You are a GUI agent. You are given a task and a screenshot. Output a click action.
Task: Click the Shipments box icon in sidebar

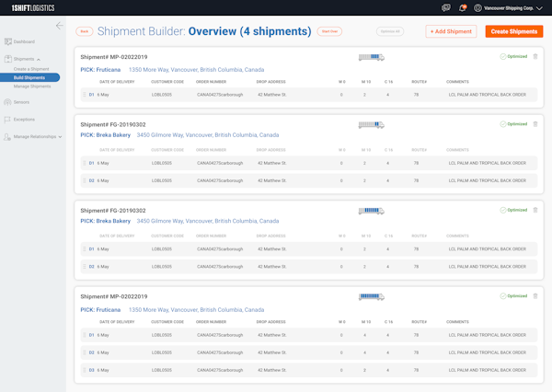[x=7, y=59]
